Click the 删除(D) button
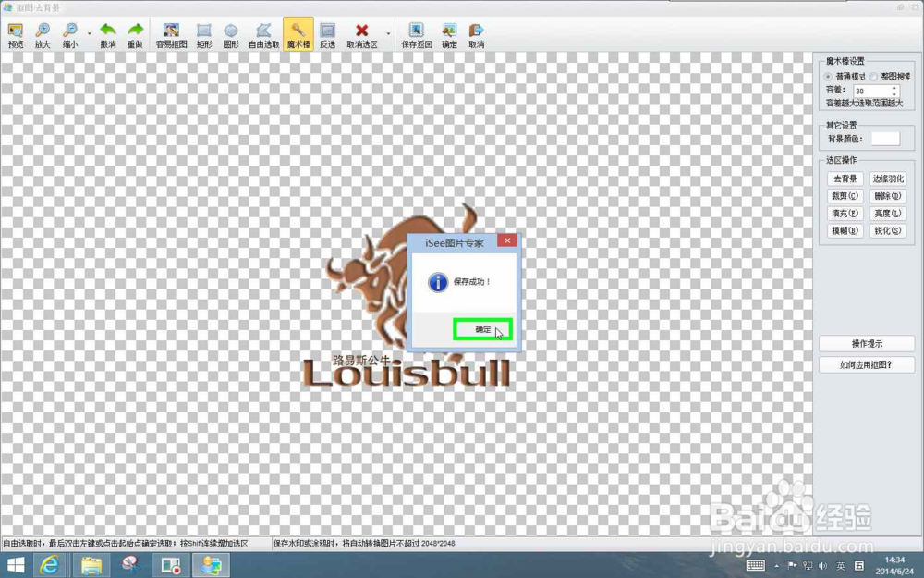 click(x=887, y=196)
